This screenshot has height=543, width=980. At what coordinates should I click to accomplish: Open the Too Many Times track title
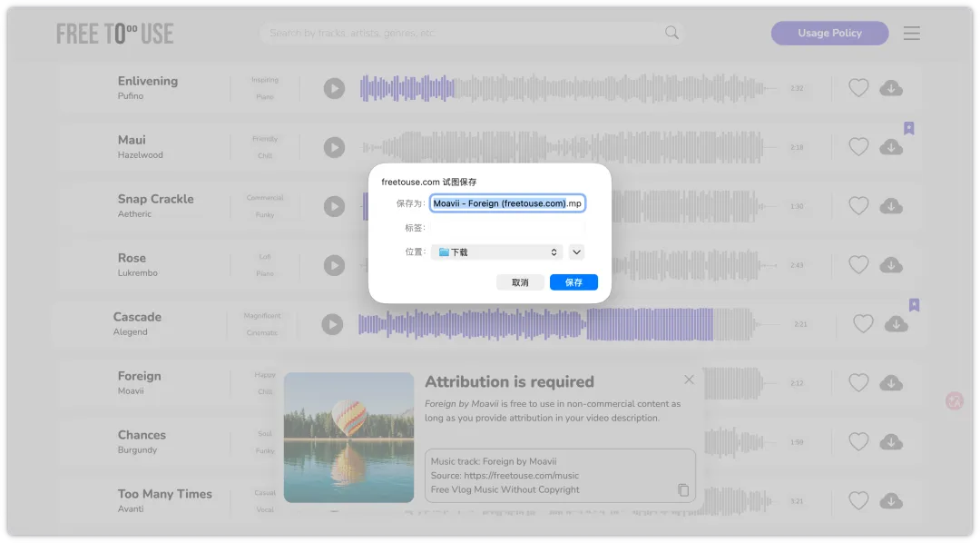(165, 494)
